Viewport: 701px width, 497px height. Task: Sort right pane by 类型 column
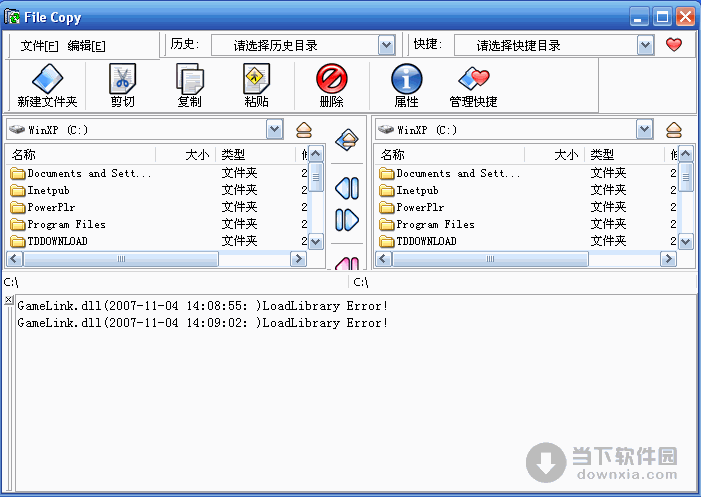[x=625, y=155]
